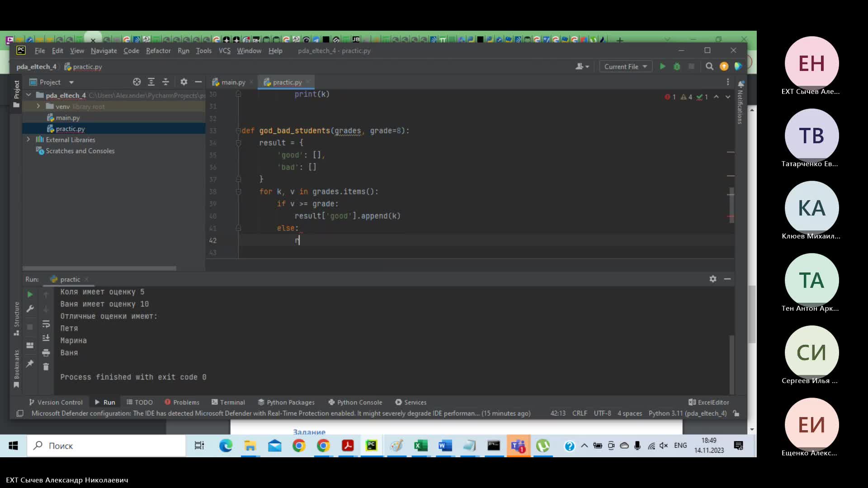Select practic.py in project tree

coord(70,129)
